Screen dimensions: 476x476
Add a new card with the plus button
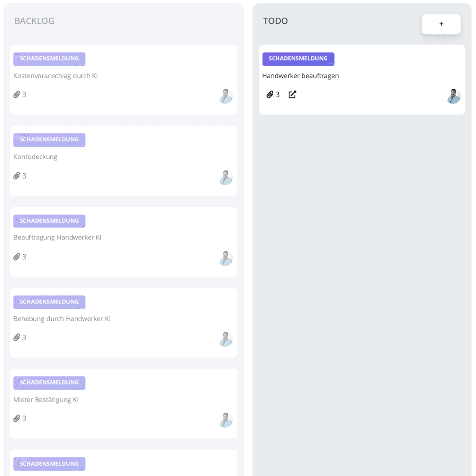tap(441, 24)
